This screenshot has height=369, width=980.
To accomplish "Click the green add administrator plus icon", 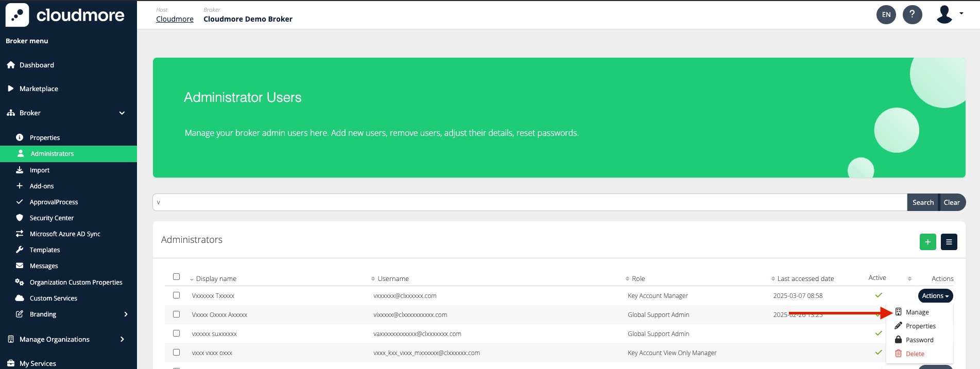I will click(x=927, y=242).
